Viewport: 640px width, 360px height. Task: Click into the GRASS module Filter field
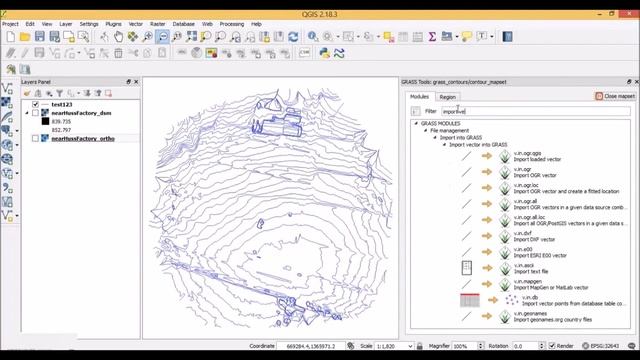[536, 111]
